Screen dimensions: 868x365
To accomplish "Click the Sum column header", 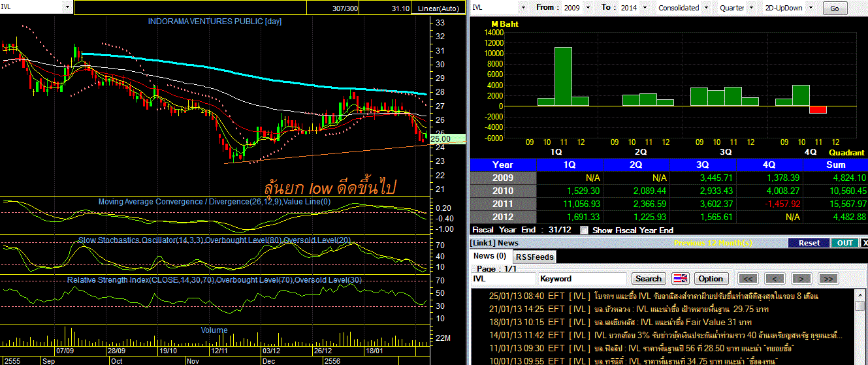I will tap(836, 165).
